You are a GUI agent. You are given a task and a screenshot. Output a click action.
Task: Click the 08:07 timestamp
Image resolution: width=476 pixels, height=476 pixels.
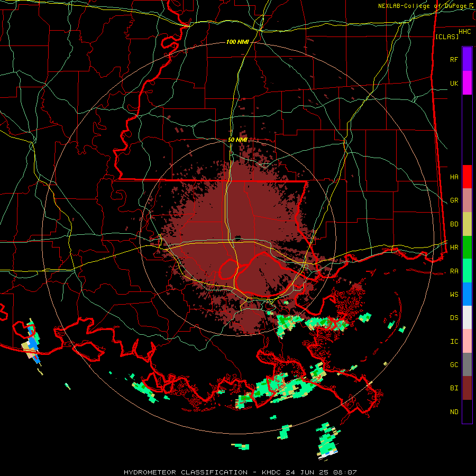pos(344,472)
